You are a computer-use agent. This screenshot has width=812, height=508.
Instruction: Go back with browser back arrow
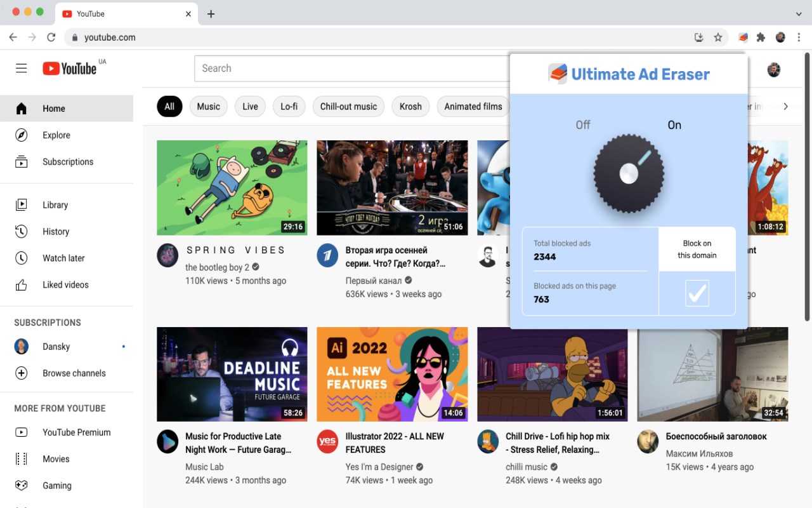[x=13, y=37]
